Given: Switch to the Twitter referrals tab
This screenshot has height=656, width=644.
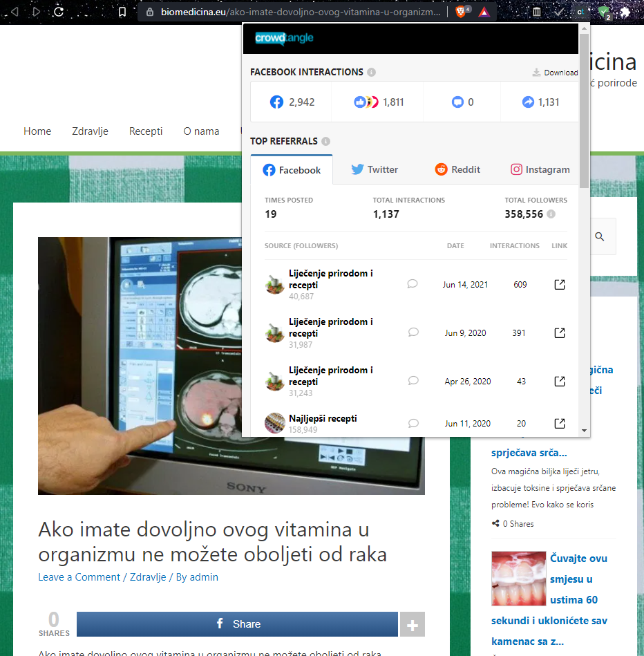Looking at the screenshot, I should tap(375, 169).
